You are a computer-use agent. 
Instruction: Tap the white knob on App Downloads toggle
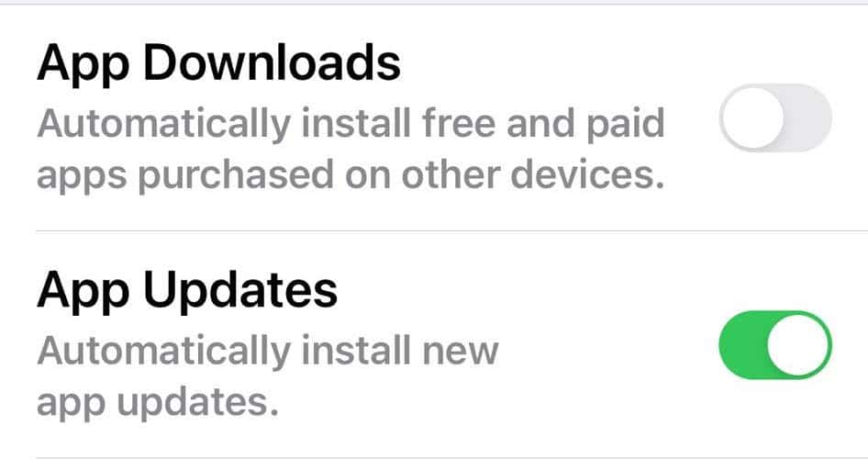(753, 118)
